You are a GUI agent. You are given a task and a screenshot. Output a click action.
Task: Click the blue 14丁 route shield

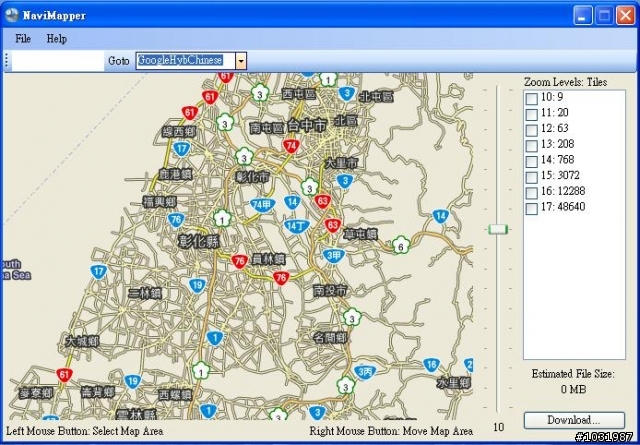tap(297, 226)
